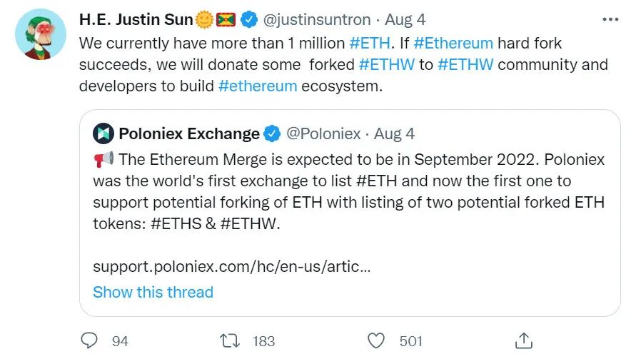
Task: Click Poloniex's blue verified badge
Action: click(272, 133)
